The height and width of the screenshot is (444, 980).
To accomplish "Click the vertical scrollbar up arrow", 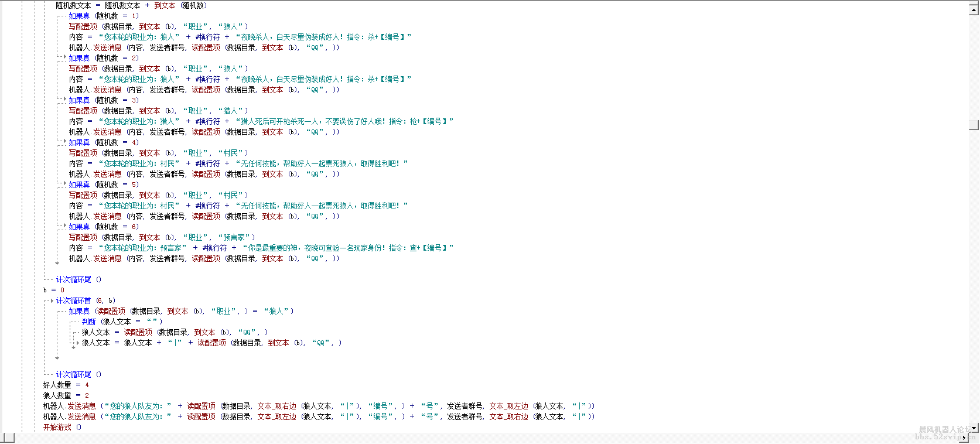I will [x=974, y=10].
